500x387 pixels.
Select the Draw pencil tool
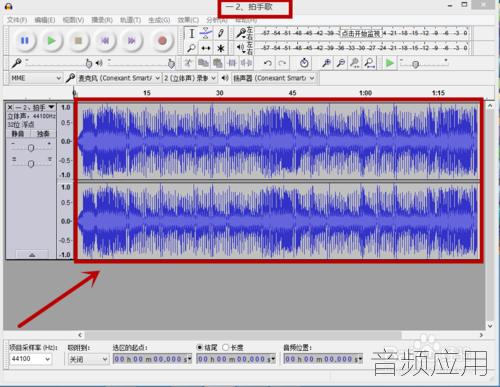[220, 33]
